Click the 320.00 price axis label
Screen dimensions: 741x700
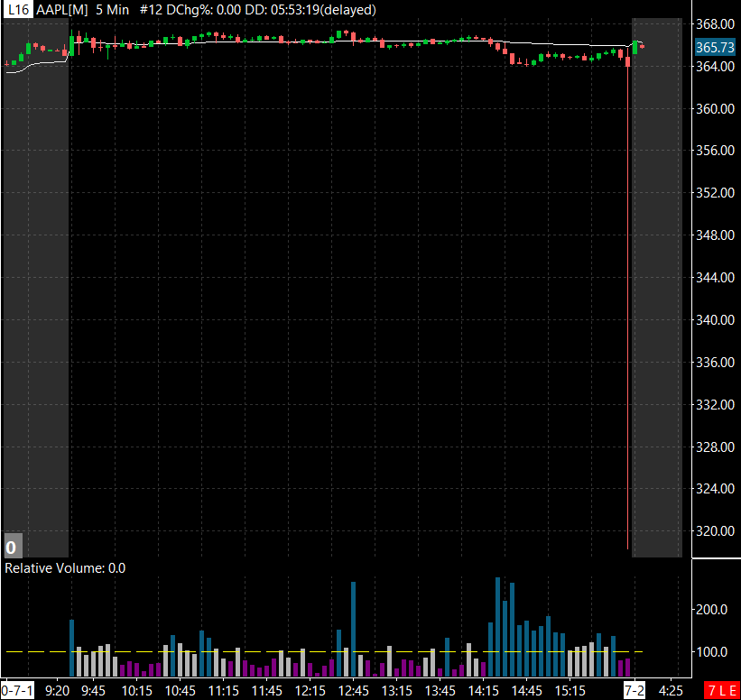pyautogui.click(x=715, y=531)
